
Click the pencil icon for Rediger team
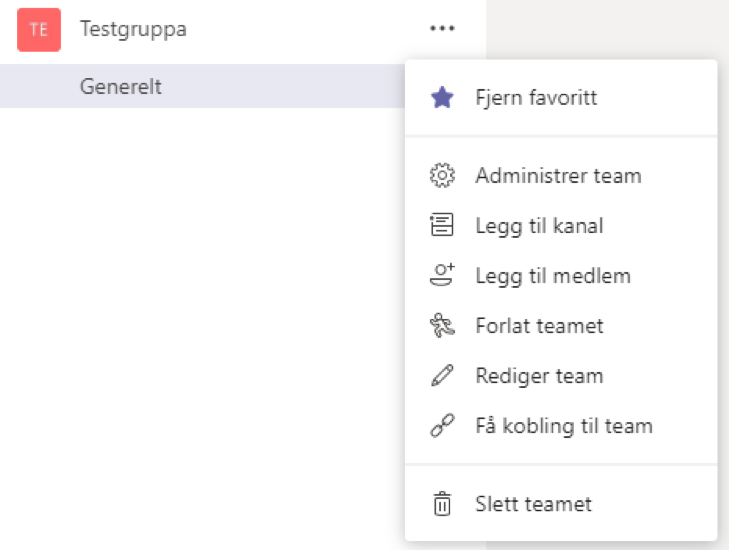click(x=441, y=376)
